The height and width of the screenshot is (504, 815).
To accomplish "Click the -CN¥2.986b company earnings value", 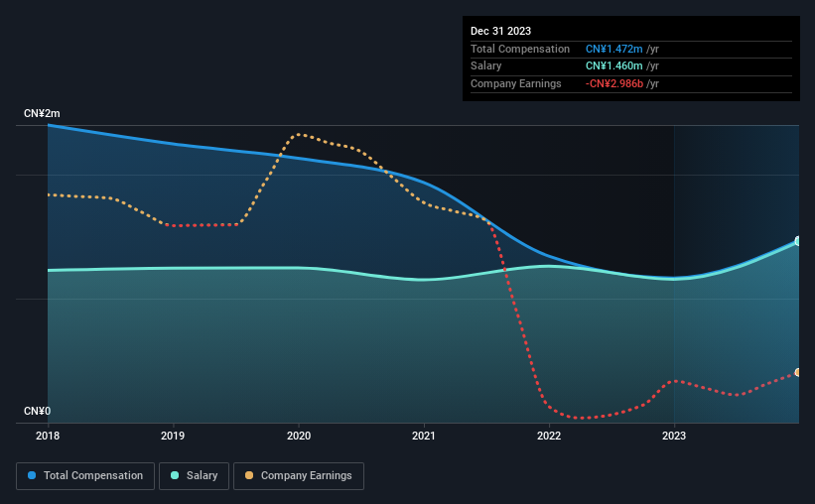I will click(614, 83).
